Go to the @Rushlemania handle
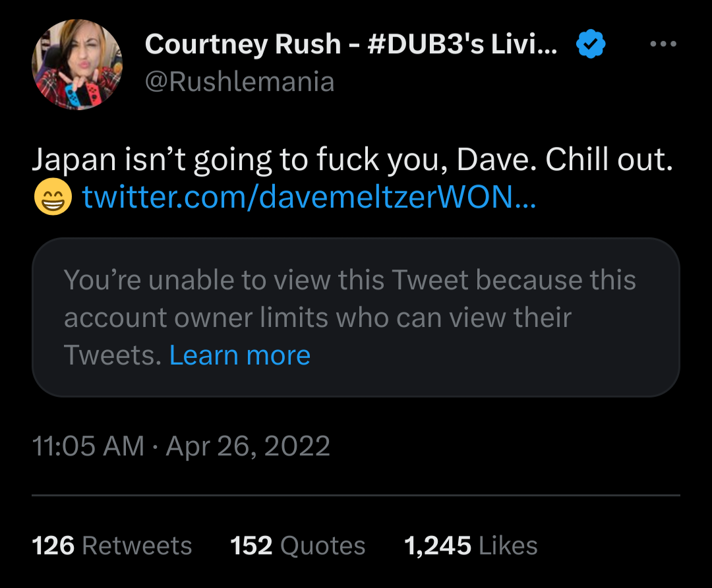The width and height of the screenshot is (712, 588). click(239, 82)
